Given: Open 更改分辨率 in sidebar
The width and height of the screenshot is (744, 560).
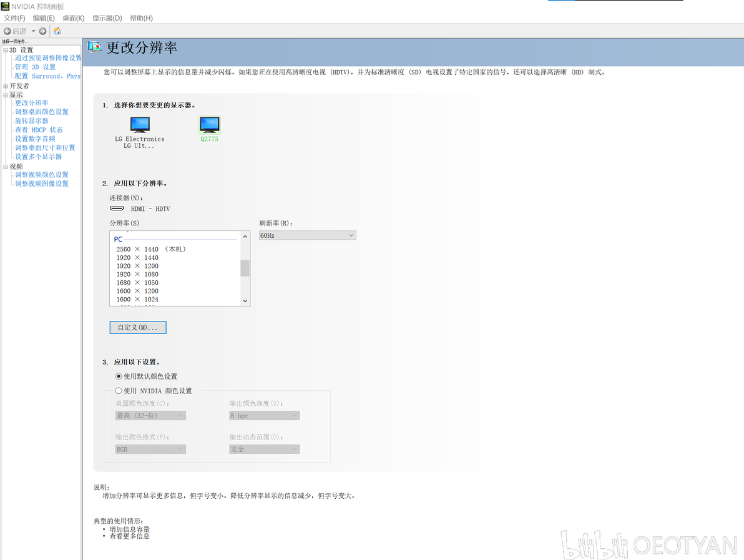Looking at the screenshot, I should pos(31,102).
